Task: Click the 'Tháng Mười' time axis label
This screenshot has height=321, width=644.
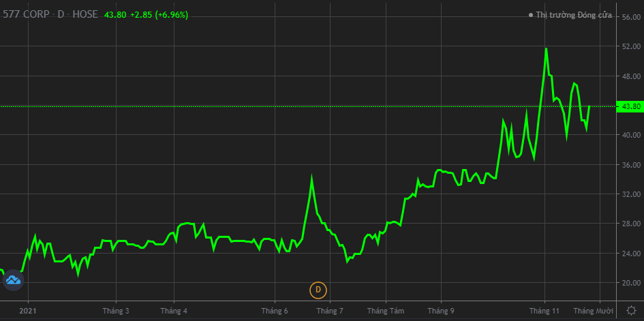Action: click(594, 310)
